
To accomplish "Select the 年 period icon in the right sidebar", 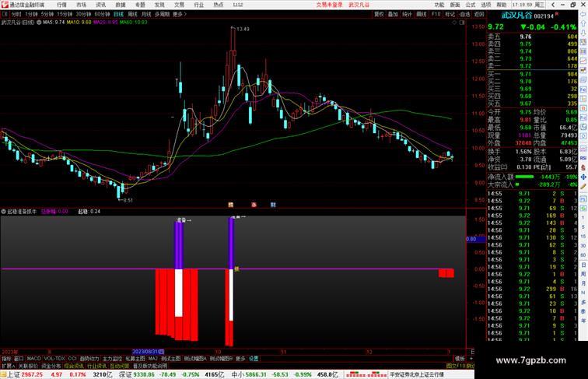I will [583, 321].
